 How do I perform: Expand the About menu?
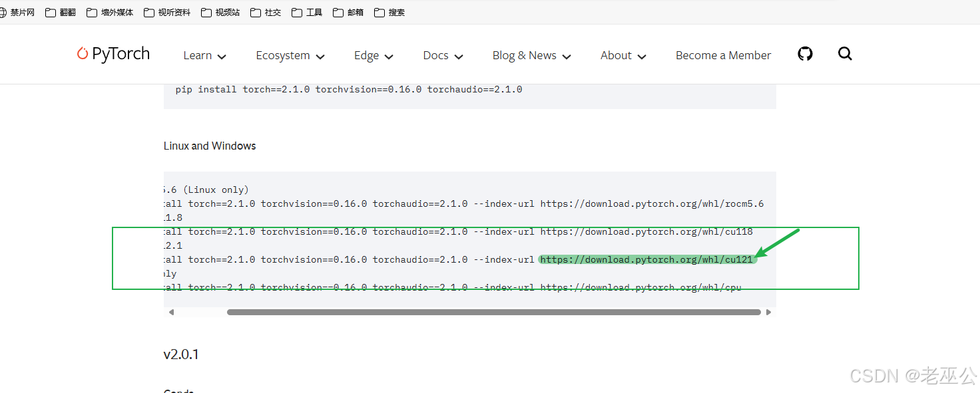point(623,56)
